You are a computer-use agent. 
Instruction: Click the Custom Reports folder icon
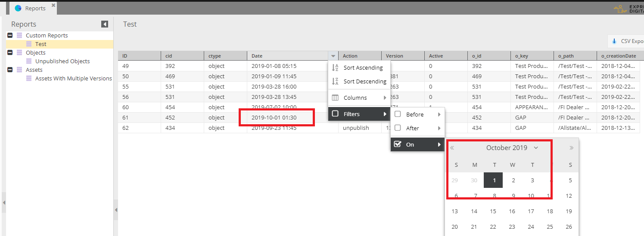pos(19,35)
